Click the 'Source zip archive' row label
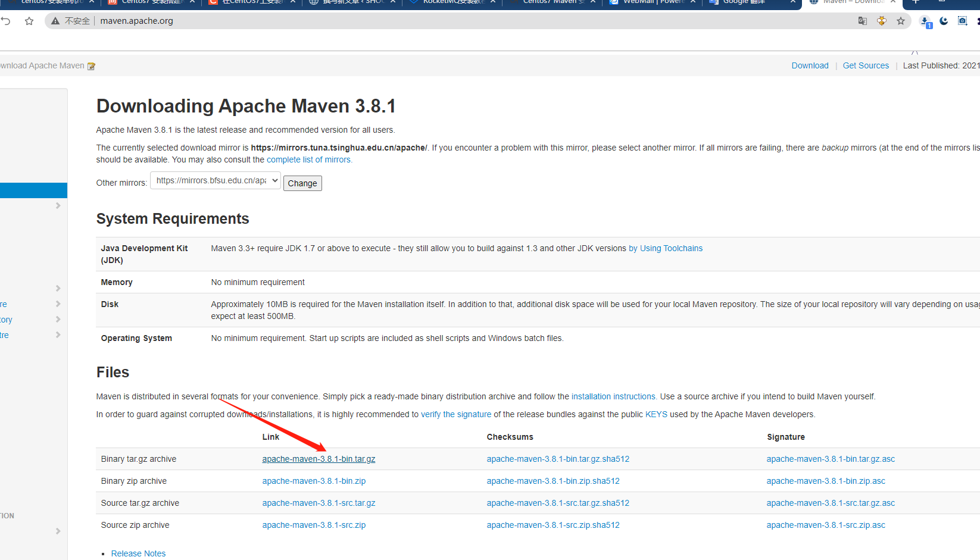This screenshot has width=980, height=560. [x=135, y=525]
